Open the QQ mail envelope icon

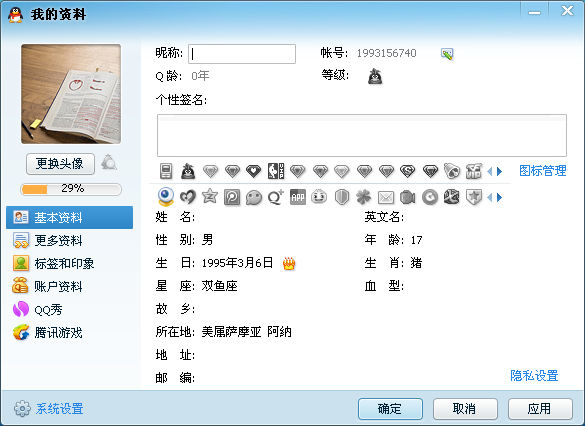tap(386, 197)
